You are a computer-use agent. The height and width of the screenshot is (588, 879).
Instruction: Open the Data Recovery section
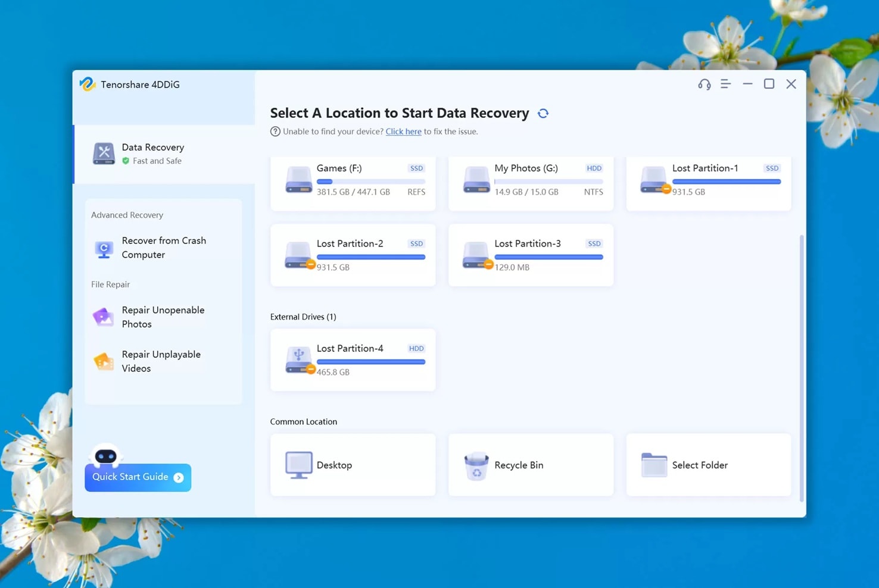point(164,154)
